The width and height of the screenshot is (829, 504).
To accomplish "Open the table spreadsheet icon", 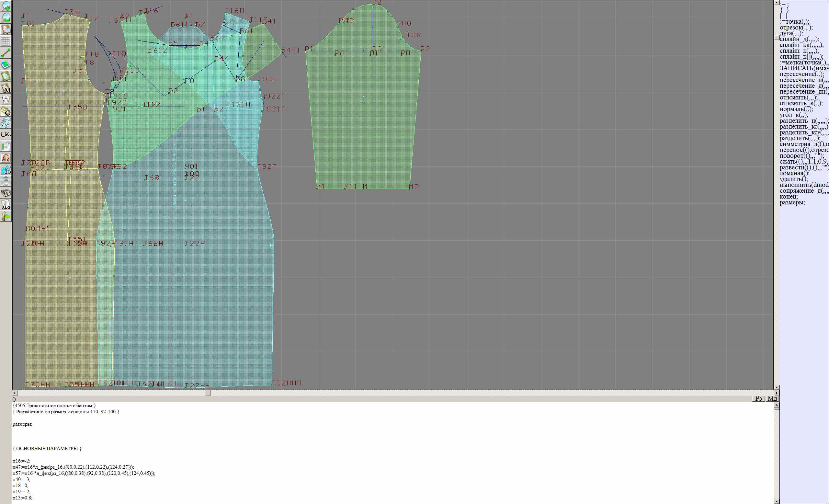I will pyautogui.click(x=6, y=146).
